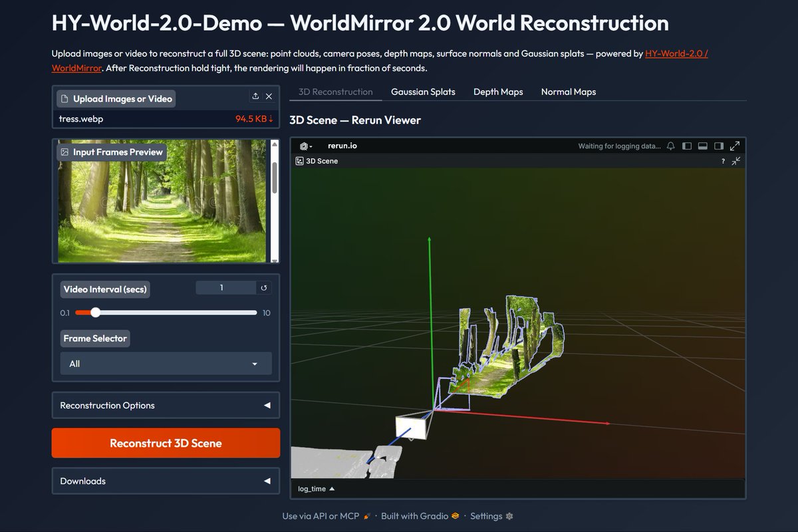
Task: Open the Normal Maps tab
Action: (569, 92)
